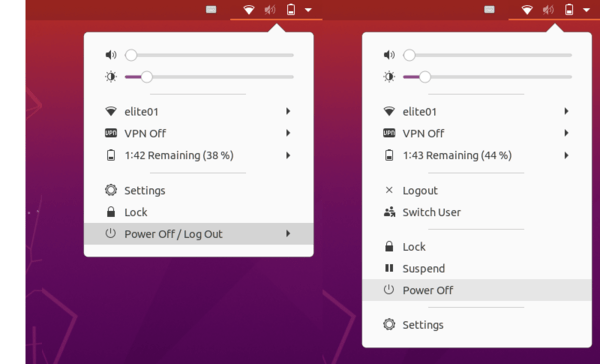Open Power Off / Log Out submenu

click(x=199, y=234)
